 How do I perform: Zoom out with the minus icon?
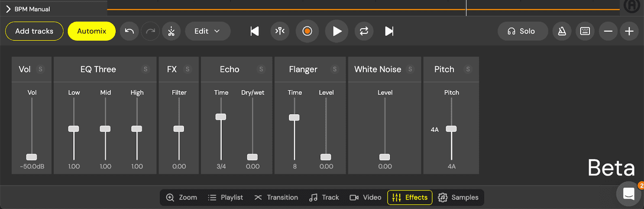coord(608,31)
